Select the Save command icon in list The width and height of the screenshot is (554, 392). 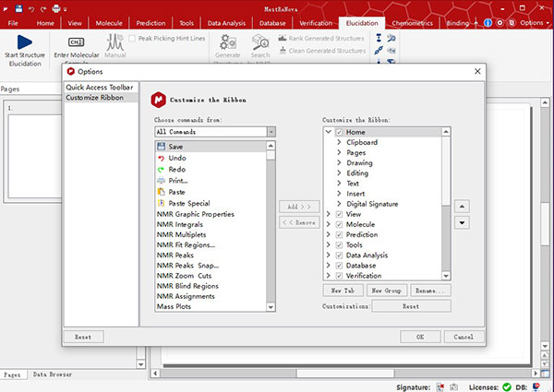tap(162, 147)
